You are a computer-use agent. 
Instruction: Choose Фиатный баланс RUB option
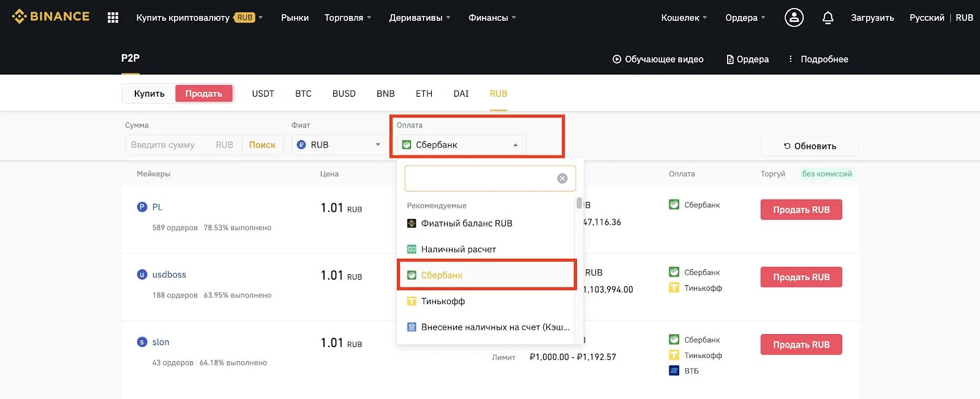[487, 223]
